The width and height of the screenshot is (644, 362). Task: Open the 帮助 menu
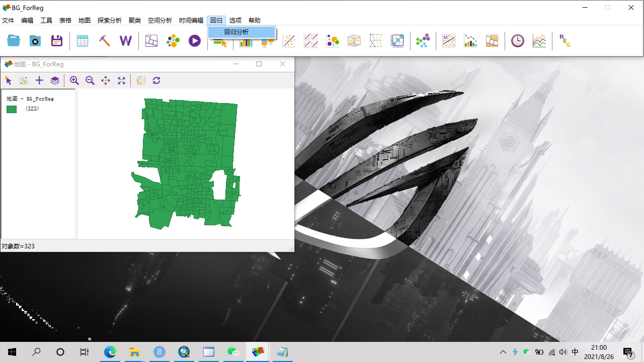click(255, 20)
